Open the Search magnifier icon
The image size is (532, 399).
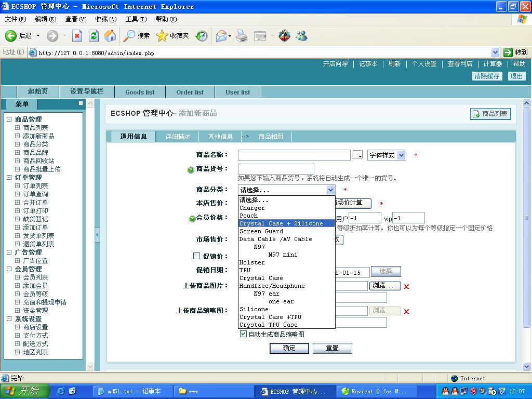(129, 36)
